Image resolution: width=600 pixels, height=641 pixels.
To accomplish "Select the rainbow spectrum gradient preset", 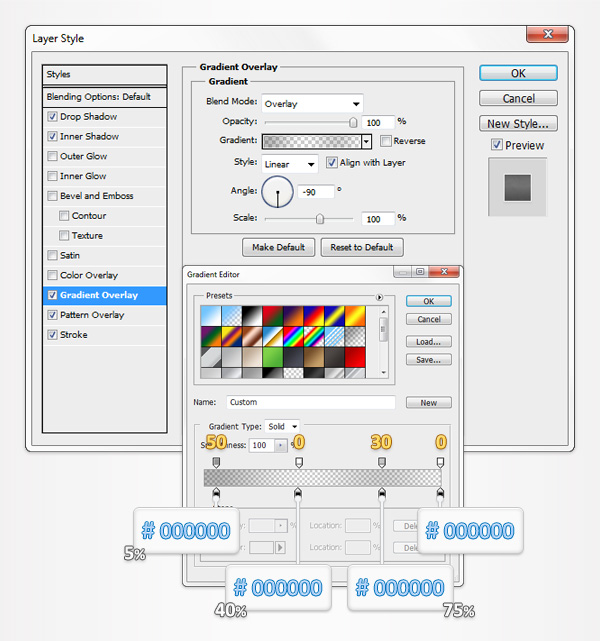I will 294,335.
